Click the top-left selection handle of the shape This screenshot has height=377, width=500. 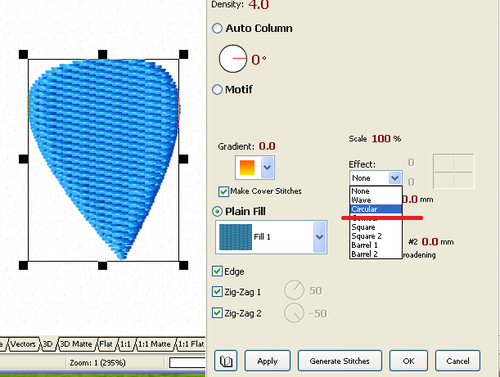click(x=23, y=54)
